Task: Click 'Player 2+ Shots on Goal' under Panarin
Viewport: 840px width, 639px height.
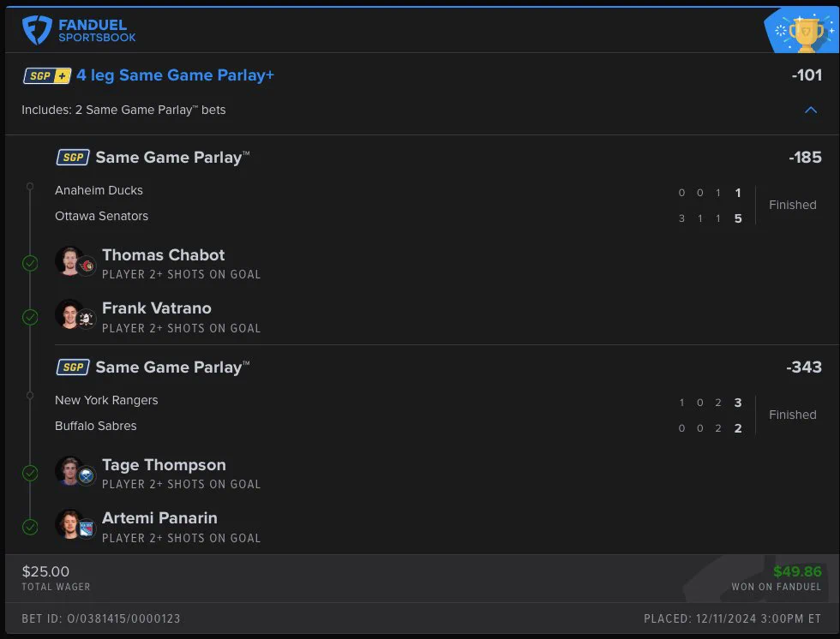Action: (x=181, y=539)
